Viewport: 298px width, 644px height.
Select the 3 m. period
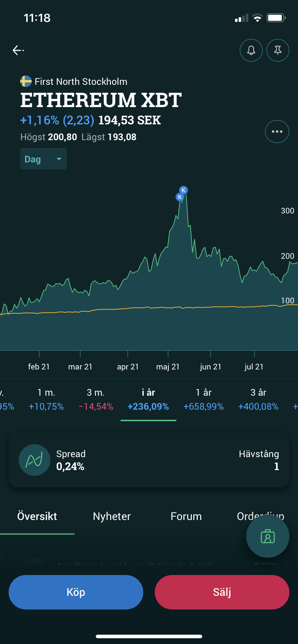pos(96,400)
